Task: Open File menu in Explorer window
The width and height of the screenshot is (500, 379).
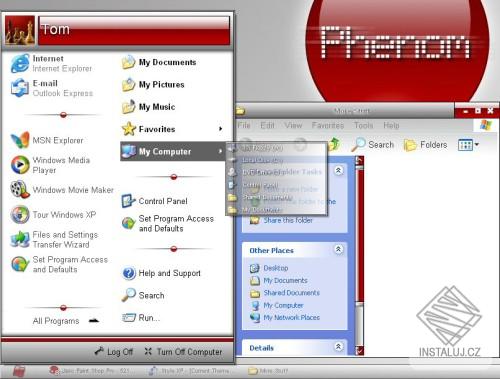Action: [x=244, y=125]
